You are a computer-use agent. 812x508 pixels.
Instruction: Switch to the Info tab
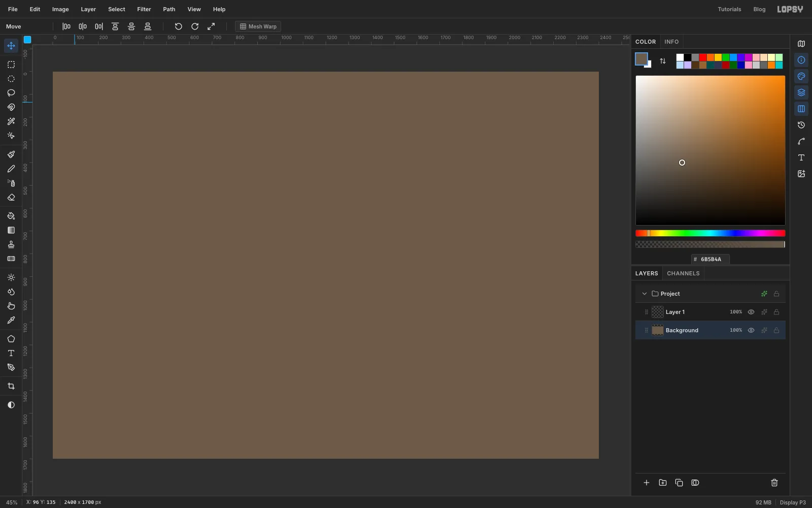pyautogui.click(x=671, y=42)
